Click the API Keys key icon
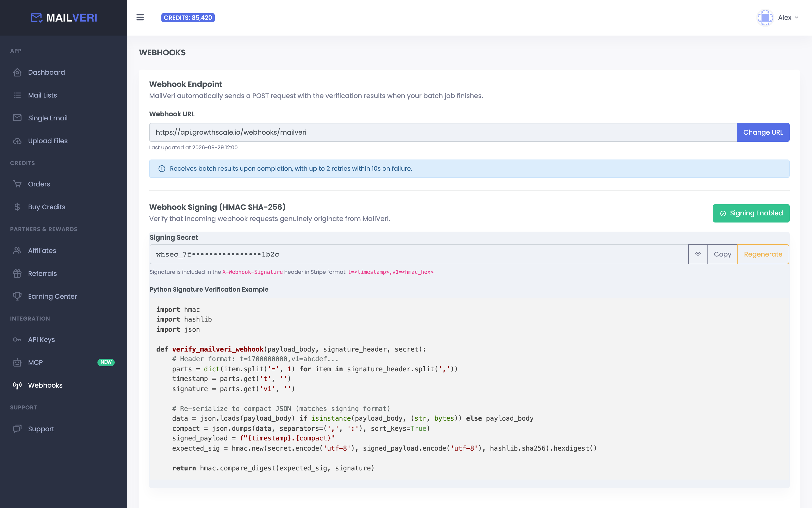Viewport: 812px width, 508px height. (x=17, y=340)
